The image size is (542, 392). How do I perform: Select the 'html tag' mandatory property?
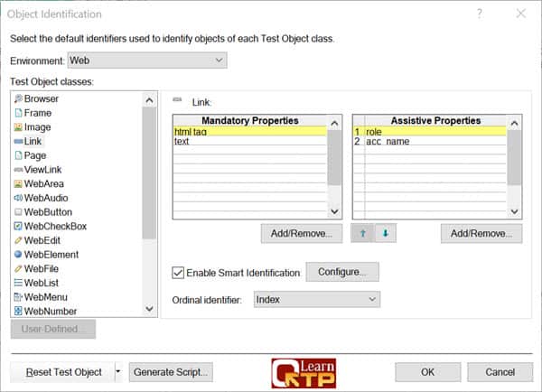[250, 131]
